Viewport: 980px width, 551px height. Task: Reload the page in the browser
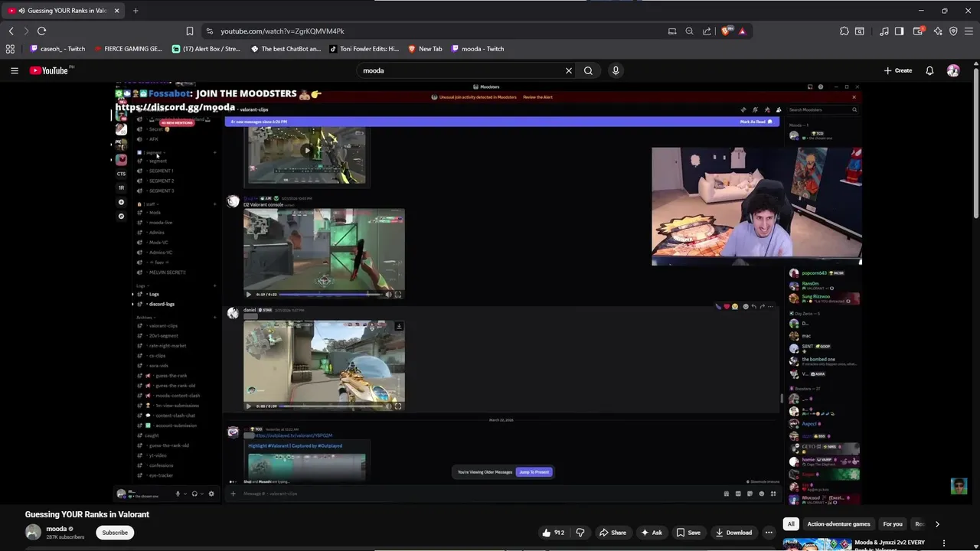41,31
